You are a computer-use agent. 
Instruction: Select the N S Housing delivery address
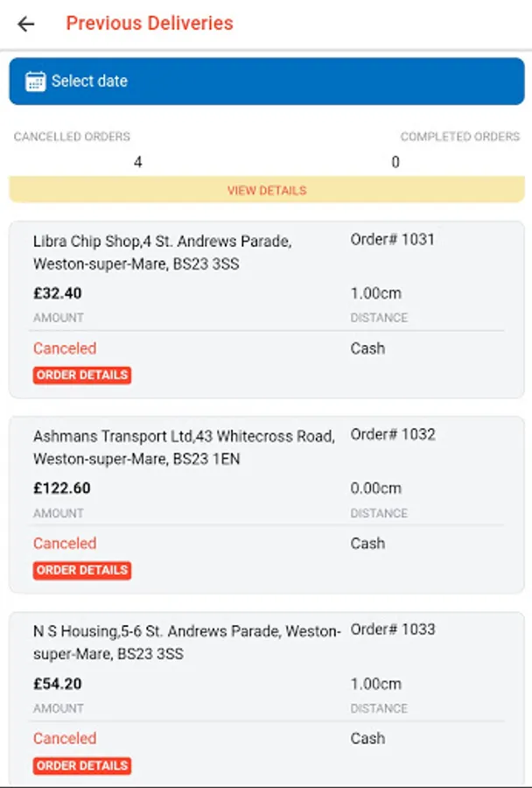point(186,643)
